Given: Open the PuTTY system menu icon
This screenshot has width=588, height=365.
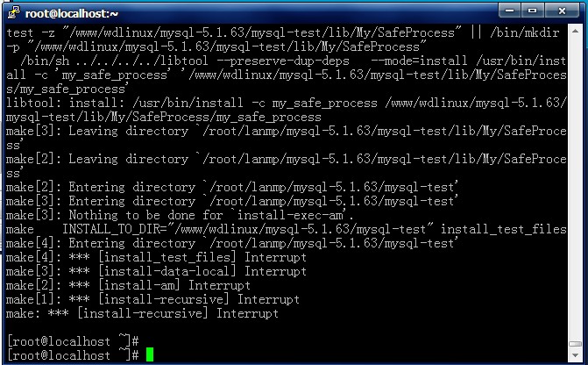Looking at the screenshot, I should 13,12.
